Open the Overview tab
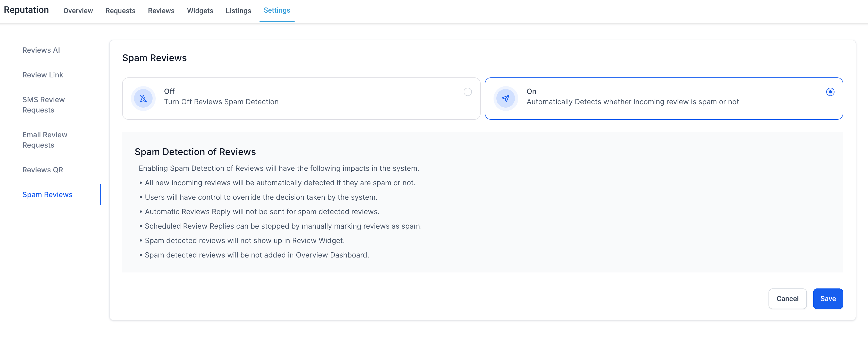 [x=78, y=11]
